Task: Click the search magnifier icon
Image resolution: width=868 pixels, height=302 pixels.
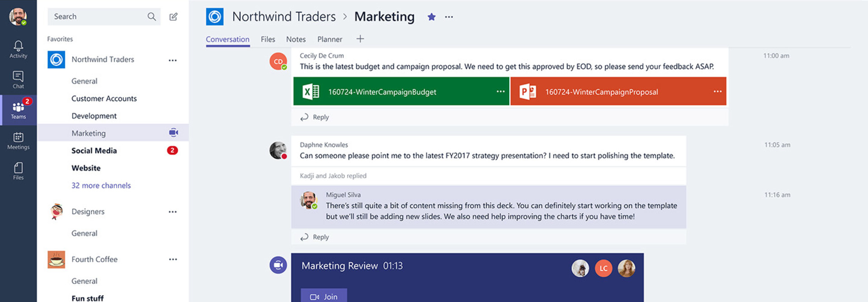Action: [x=151, y=17]
